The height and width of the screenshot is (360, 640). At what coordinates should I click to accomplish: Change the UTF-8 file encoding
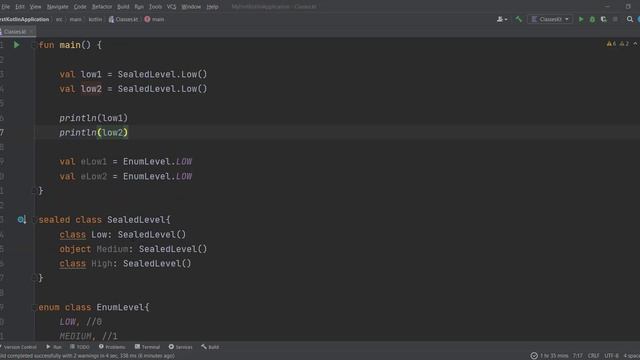[611, 356]
